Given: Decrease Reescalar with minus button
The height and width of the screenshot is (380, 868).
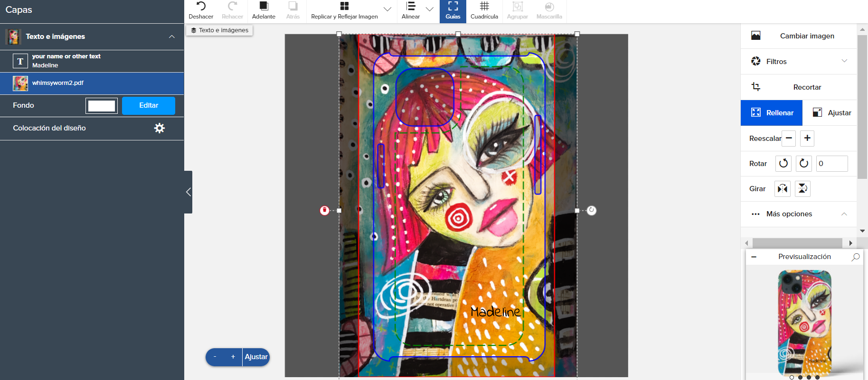Looking at the screenshot, I should click(x=789, y=139).
